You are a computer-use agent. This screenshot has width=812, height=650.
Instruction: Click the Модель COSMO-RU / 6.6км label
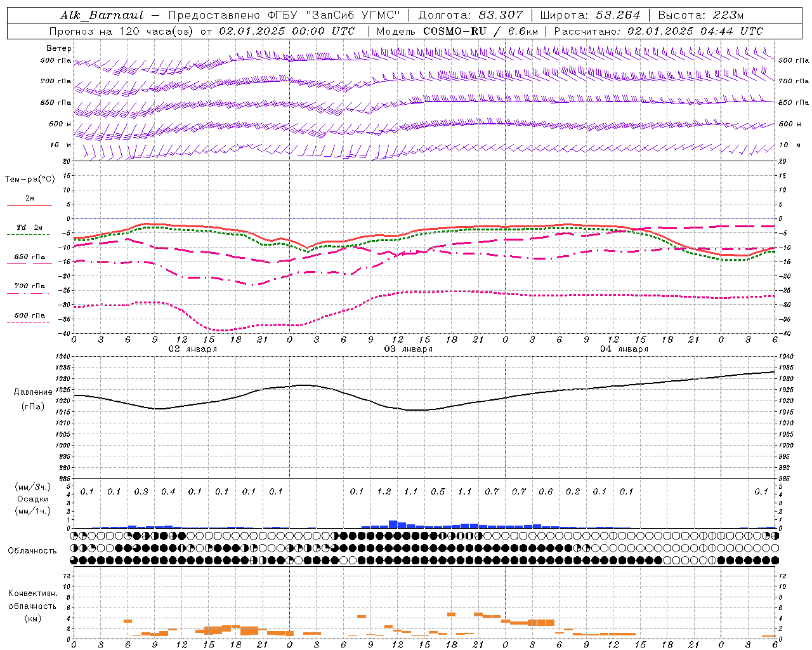[456, 31]
